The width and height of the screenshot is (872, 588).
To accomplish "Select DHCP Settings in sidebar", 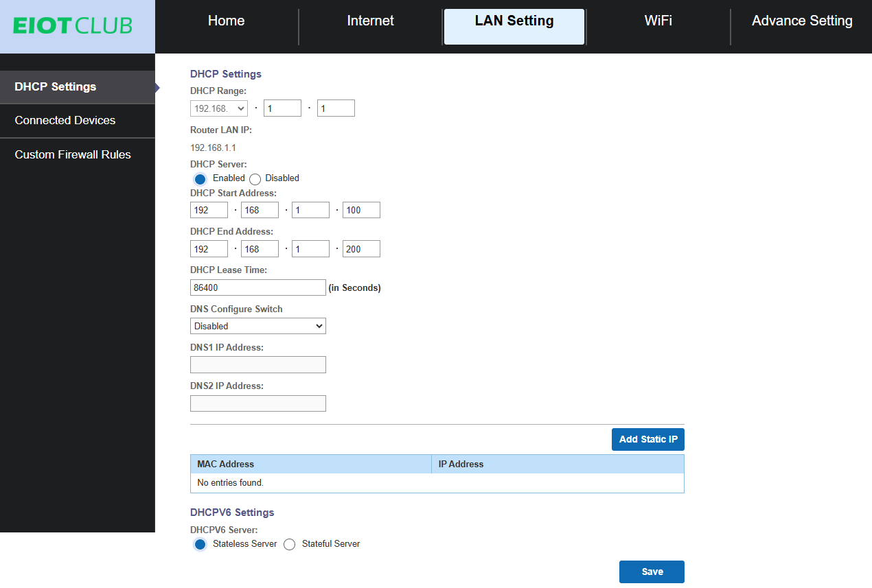I will [x=56, y=87].
